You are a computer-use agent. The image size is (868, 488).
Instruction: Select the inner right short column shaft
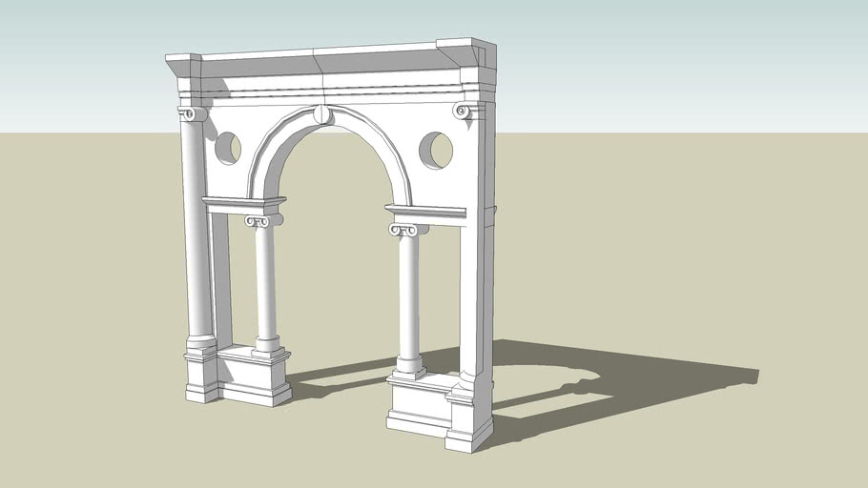coord(408,295)
